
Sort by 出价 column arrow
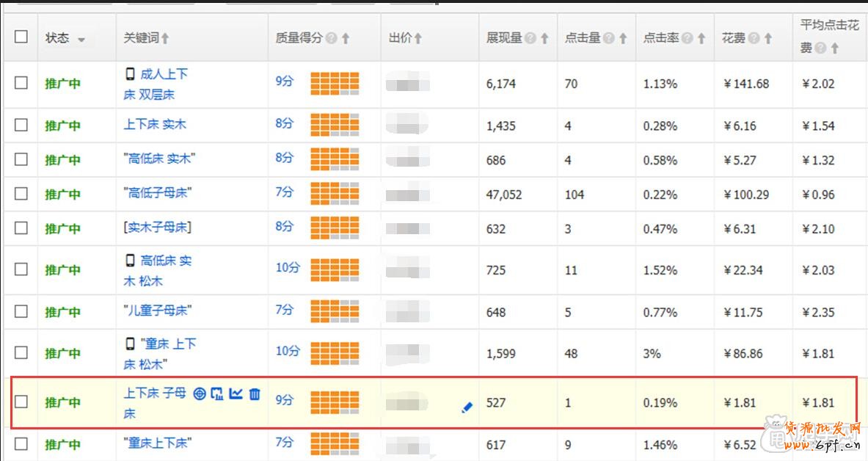(417, 38)
